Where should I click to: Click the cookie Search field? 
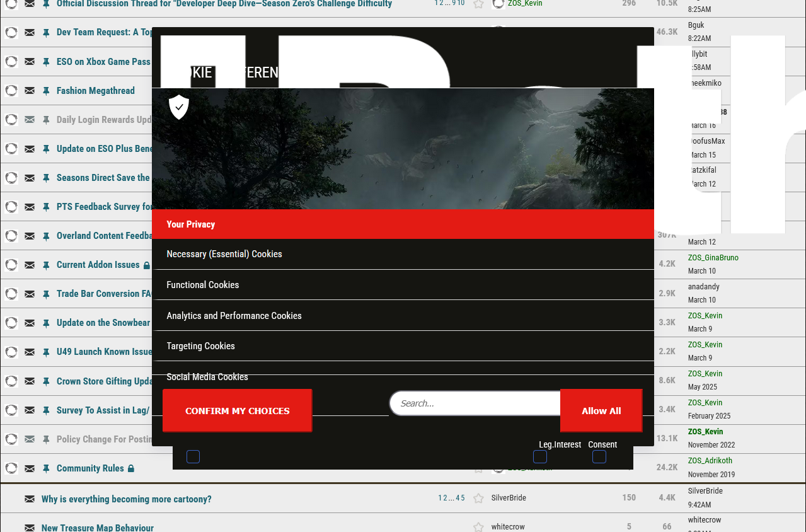coord(476,403)
